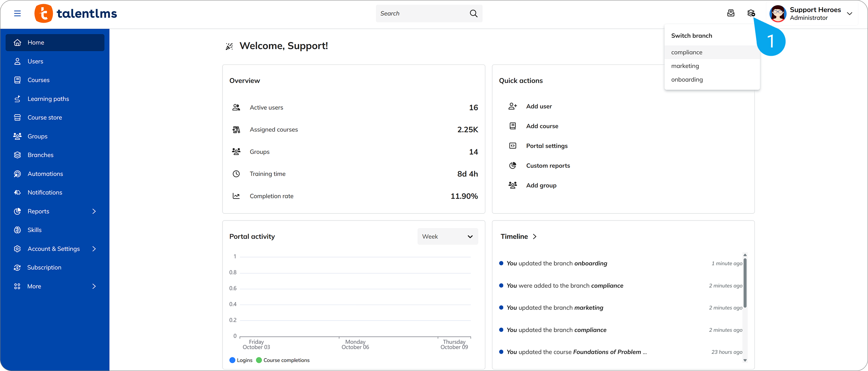Click the Switch branch stack icon
868x371 pixels.
[751, 13]
